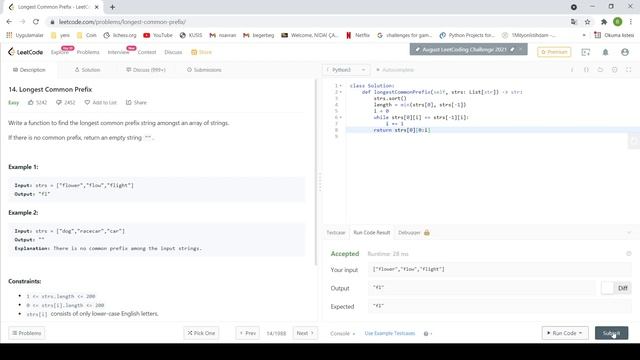Go to the Next problem

pyautogui.click(x=305, y=333)
